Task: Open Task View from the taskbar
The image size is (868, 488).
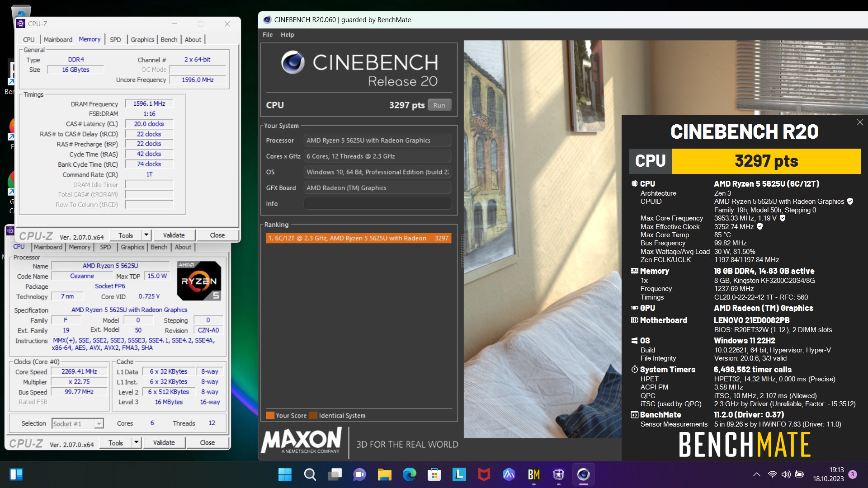Action: tap(335, 474)
